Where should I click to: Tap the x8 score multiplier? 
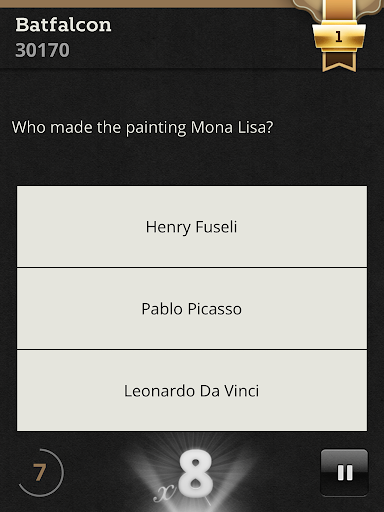(x=185, y=476)
